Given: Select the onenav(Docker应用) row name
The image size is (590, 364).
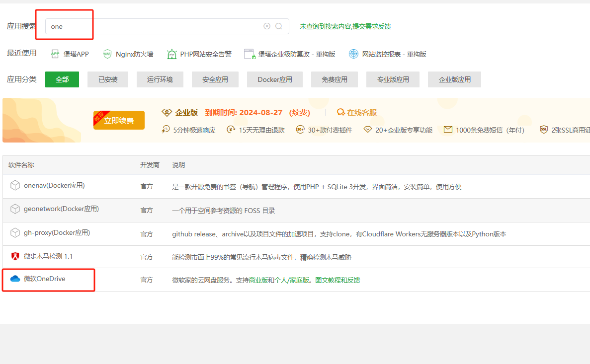Looking at the screenshot, I should click(x=54, y=185).
